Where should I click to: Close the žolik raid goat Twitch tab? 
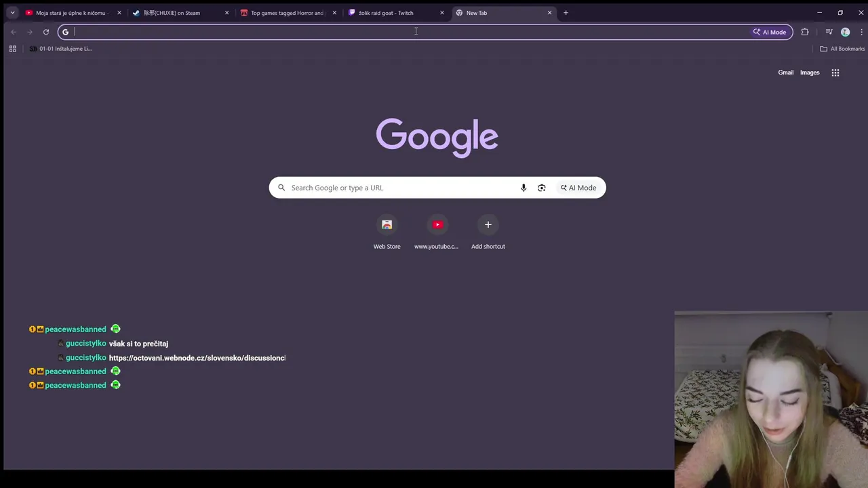coord(442,12)
